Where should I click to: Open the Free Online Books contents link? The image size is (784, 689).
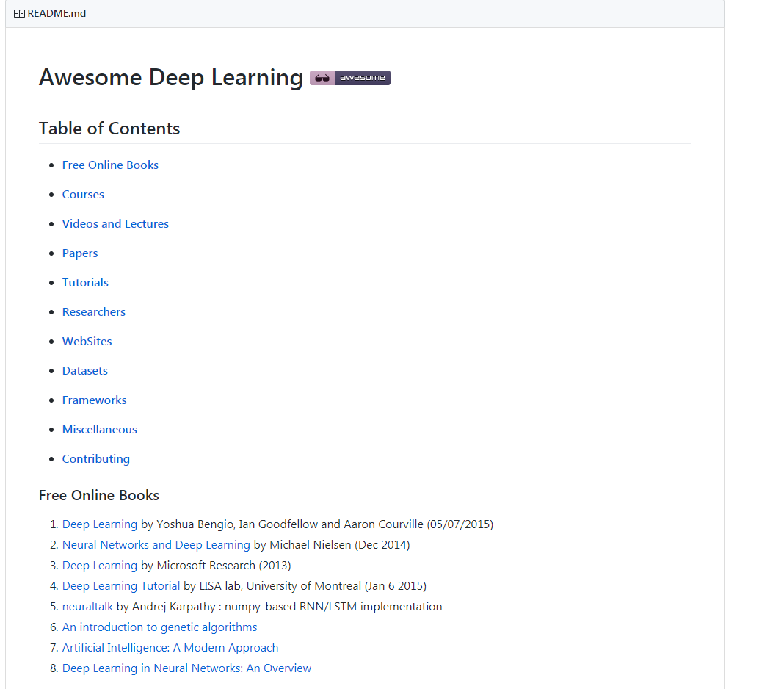pyautogui.click(x=110, y=165)
